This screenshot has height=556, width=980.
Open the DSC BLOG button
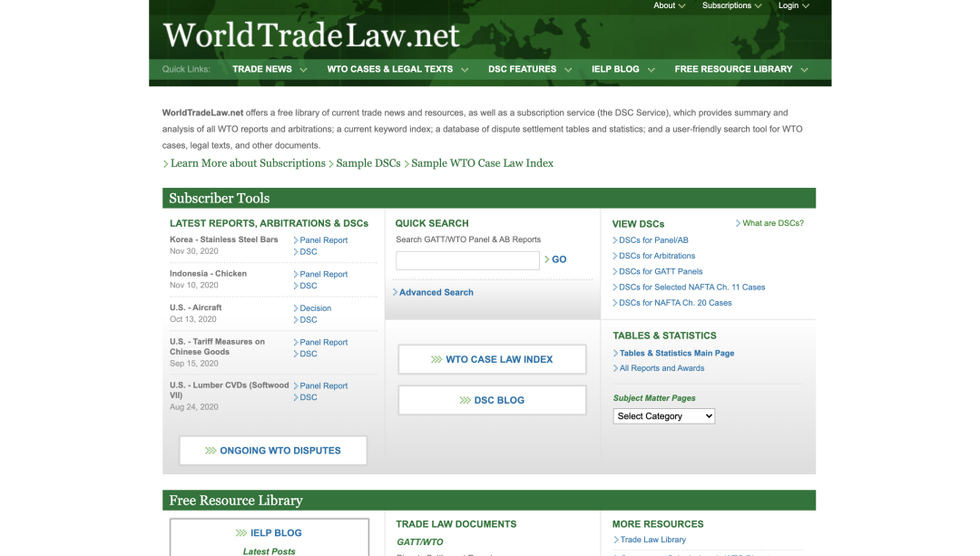[492, 400]
